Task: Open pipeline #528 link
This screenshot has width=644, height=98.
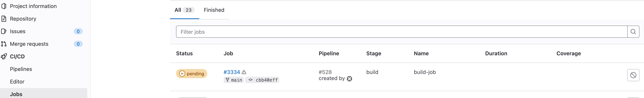Action: [x=325, y=72]
